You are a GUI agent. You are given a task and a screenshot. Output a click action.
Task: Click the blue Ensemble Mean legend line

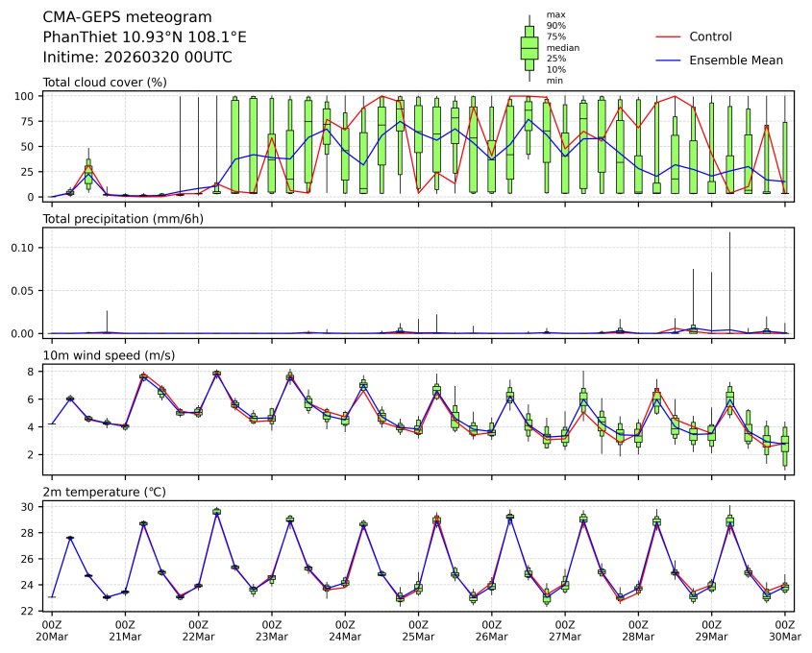(668, 60)
